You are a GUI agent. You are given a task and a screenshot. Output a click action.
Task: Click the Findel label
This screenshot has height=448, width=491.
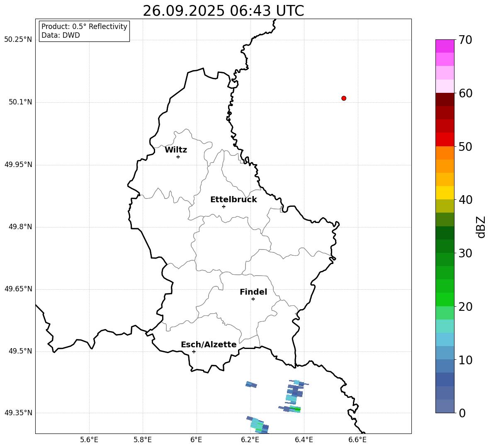(x=253, y=292)
